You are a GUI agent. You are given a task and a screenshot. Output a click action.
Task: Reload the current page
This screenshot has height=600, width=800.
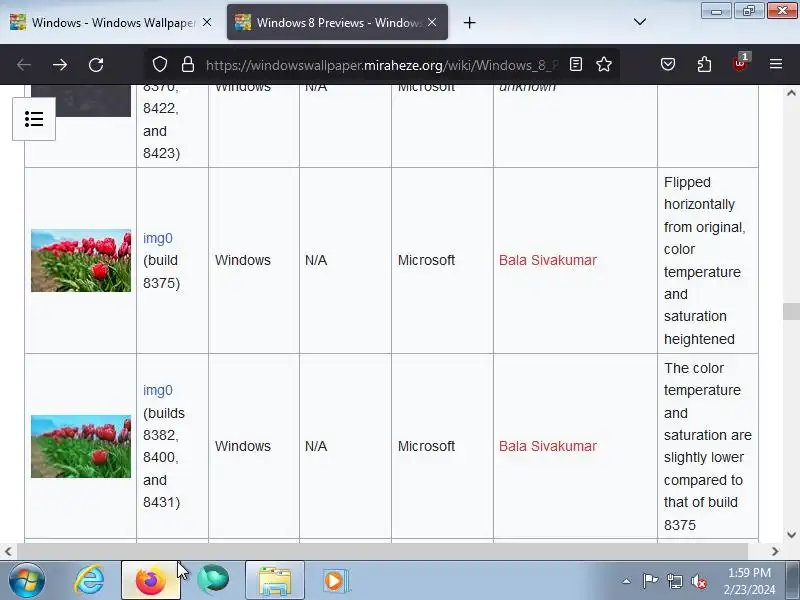pos(96,65)
